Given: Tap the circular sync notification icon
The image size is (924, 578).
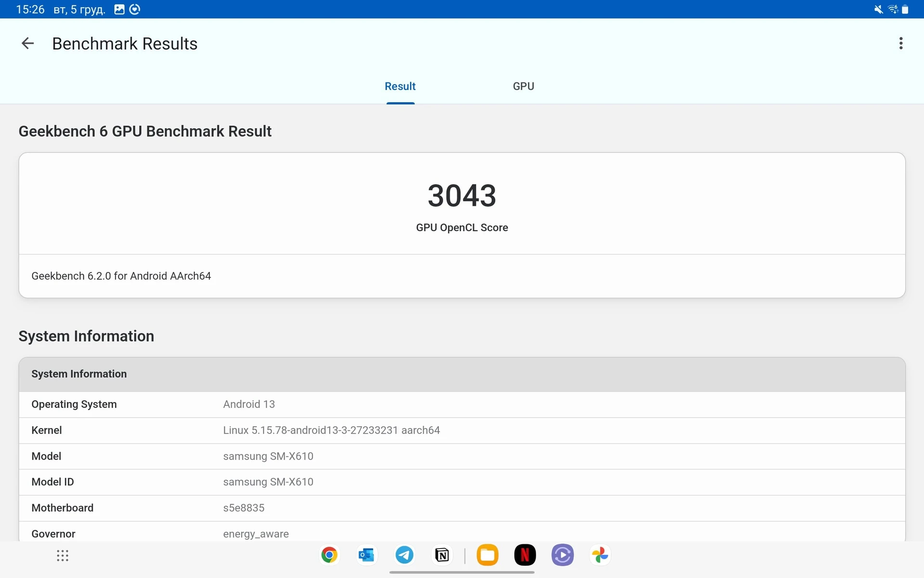Looking at the screenshot, I should coord(135,10).
